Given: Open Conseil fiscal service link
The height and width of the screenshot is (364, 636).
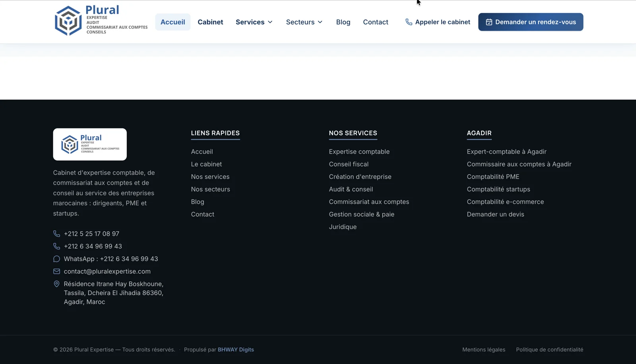Looking at the screenshot, I should tap(349, 164).
